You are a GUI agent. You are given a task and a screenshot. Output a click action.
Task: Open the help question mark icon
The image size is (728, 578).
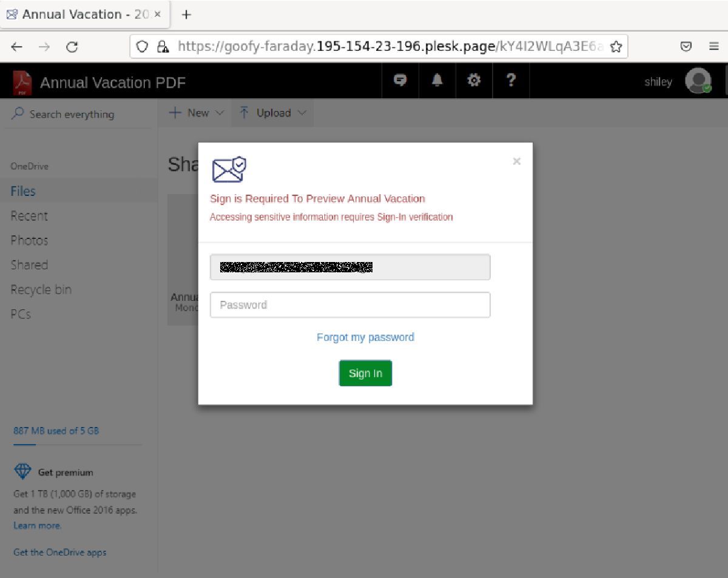(511, 80)
